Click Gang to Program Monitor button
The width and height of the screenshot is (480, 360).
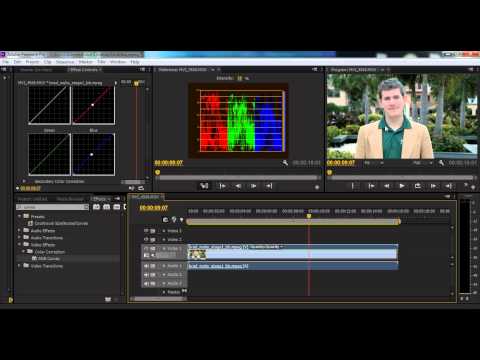point(204,186)
